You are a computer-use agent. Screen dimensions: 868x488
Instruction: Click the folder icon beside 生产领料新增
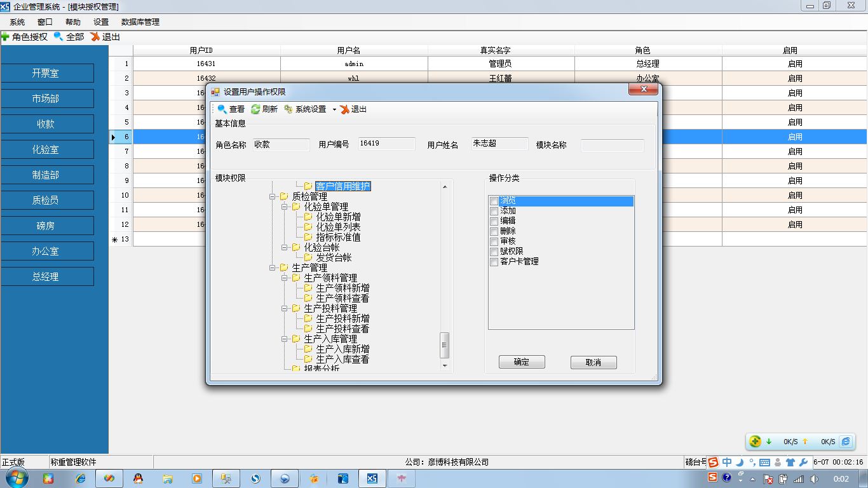308,288
